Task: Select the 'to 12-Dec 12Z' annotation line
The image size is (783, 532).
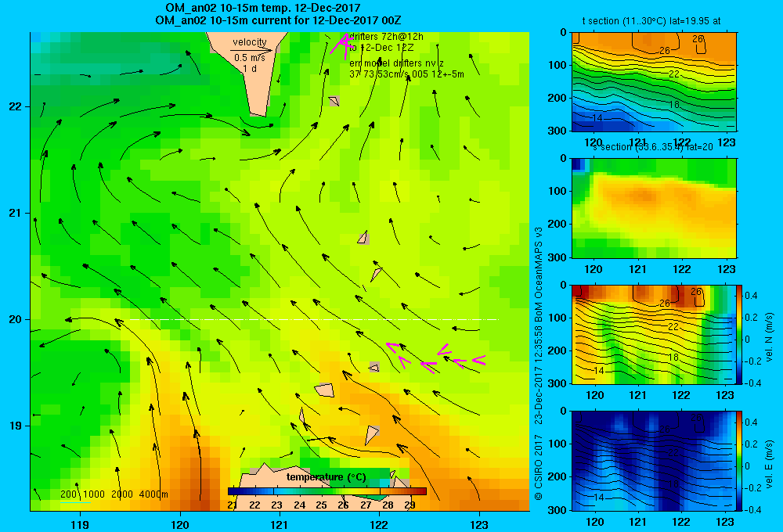Action: [x=381, y=48]
